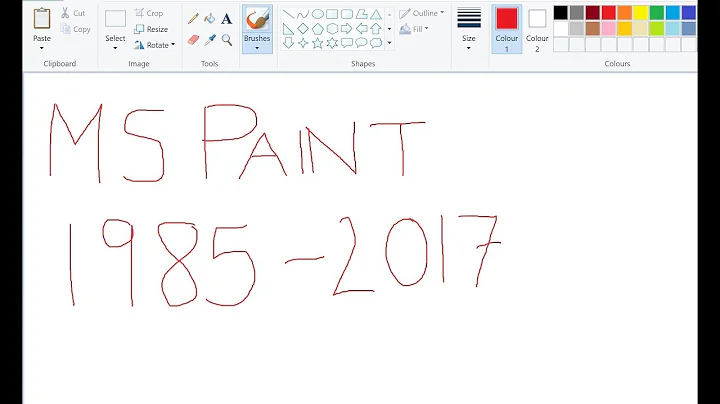Screen dimensions: 720x404
Task: Pick the green colour swatch
Action: (657, 13)
